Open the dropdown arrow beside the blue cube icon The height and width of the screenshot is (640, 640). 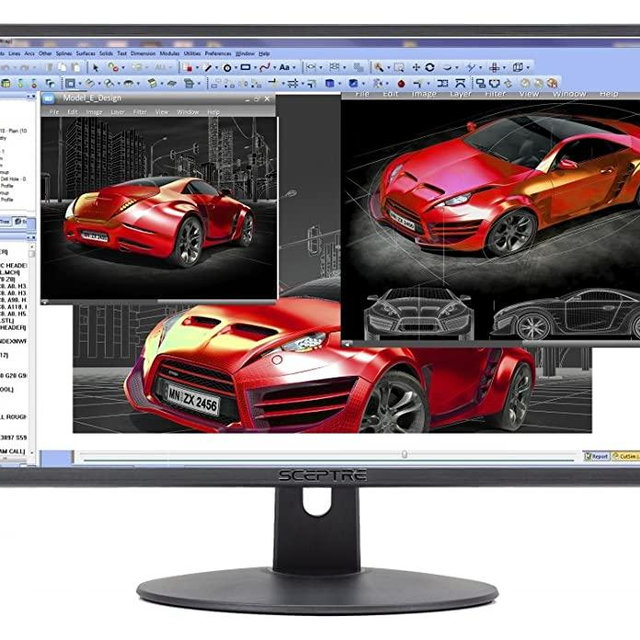340,84
